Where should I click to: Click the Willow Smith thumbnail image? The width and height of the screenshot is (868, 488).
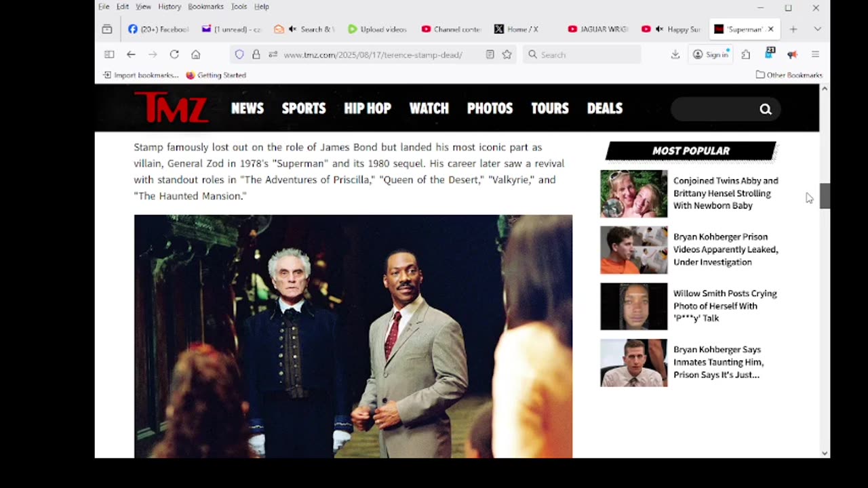(633, 306)
